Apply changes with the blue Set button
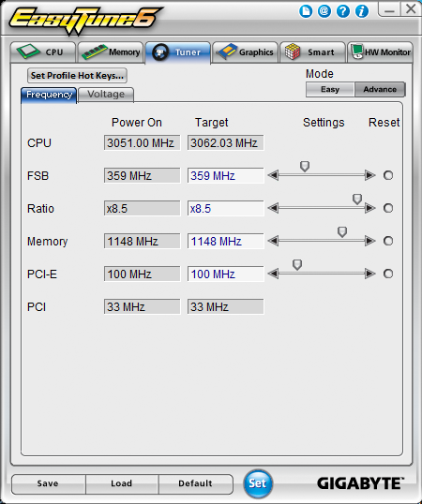422x504 pixels. [x=258, y=483]
